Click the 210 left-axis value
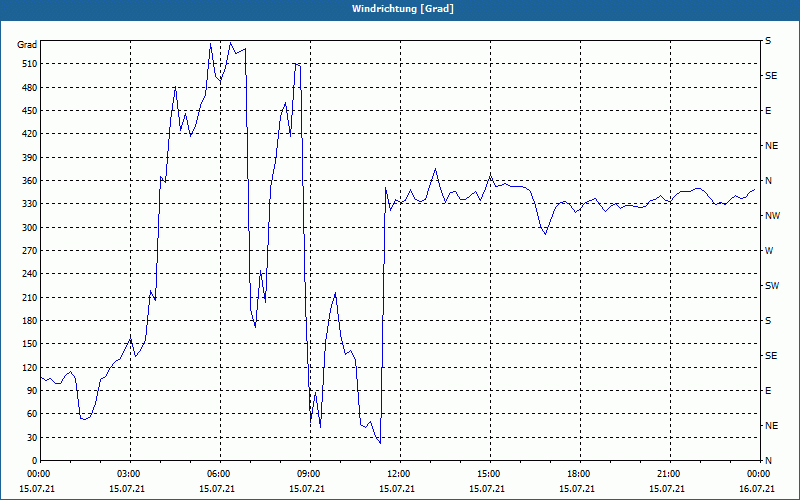800x500 pixels. click(30, 297)
